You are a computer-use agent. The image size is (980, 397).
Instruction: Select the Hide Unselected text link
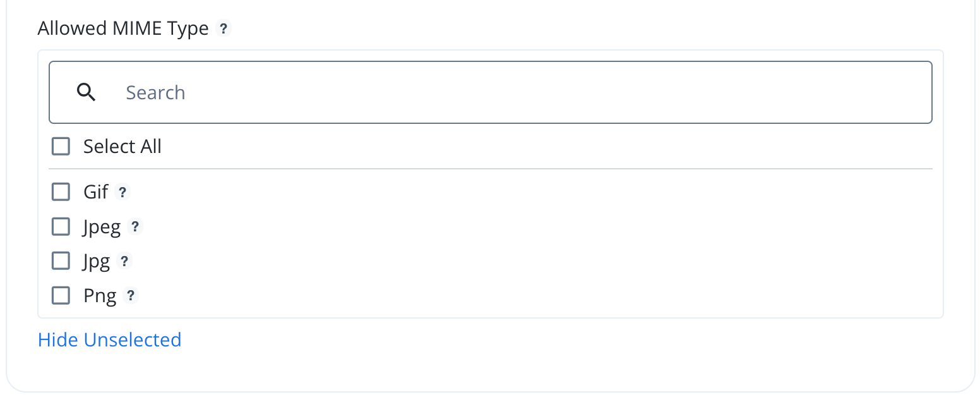(x=109, y=339)
